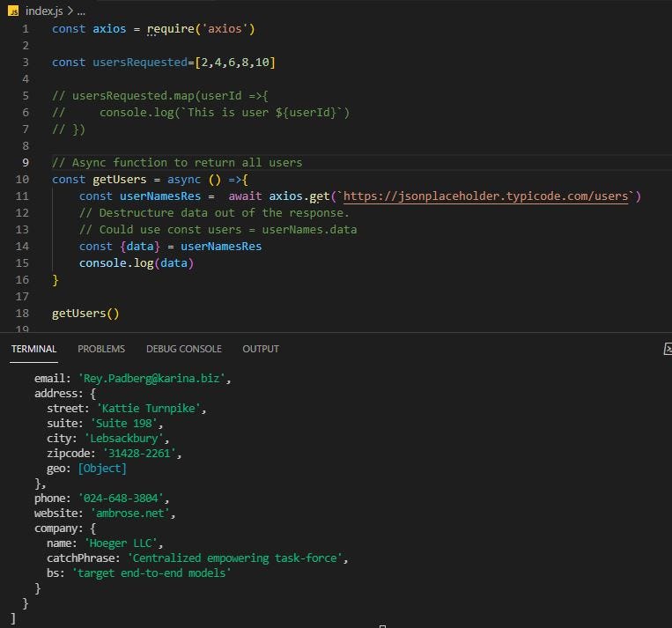Click the commented usersRequested.map line
Viewport: 672px width, 628px height.
click(160, 96)
